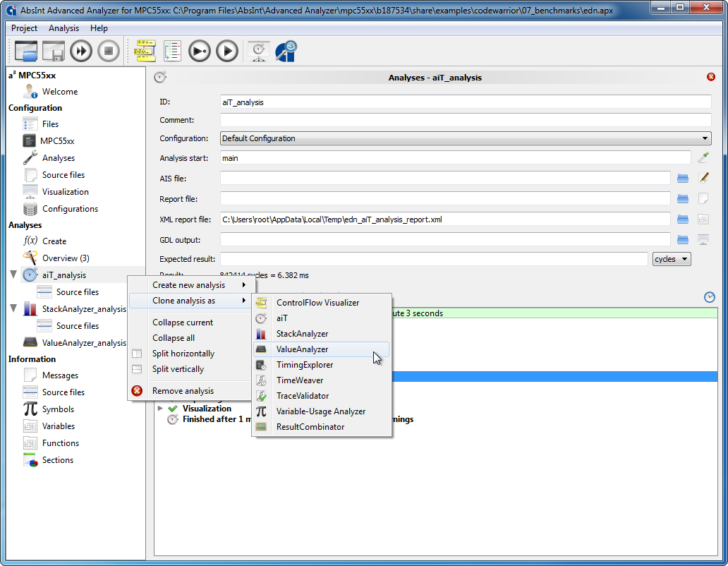Click the ID input field
This screenshot has width=728, height=566.
click(x=466, y=102)
